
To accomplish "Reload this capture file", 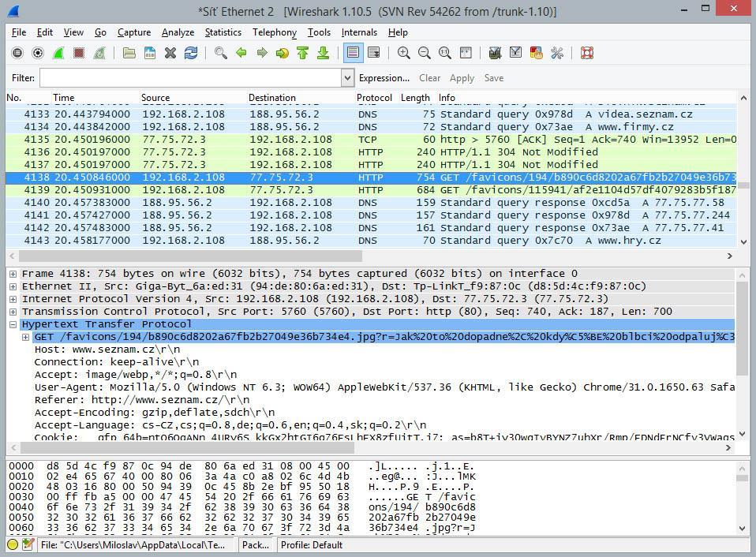I will (191, 53).
